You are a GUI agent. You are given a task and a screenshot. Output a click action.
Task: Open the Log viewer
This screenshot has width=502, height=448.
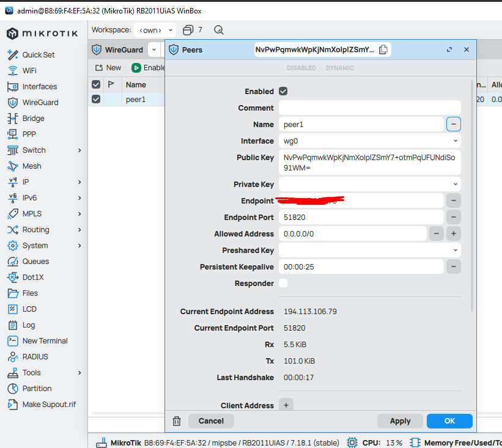pyautogui.click(x=21, y=325)
